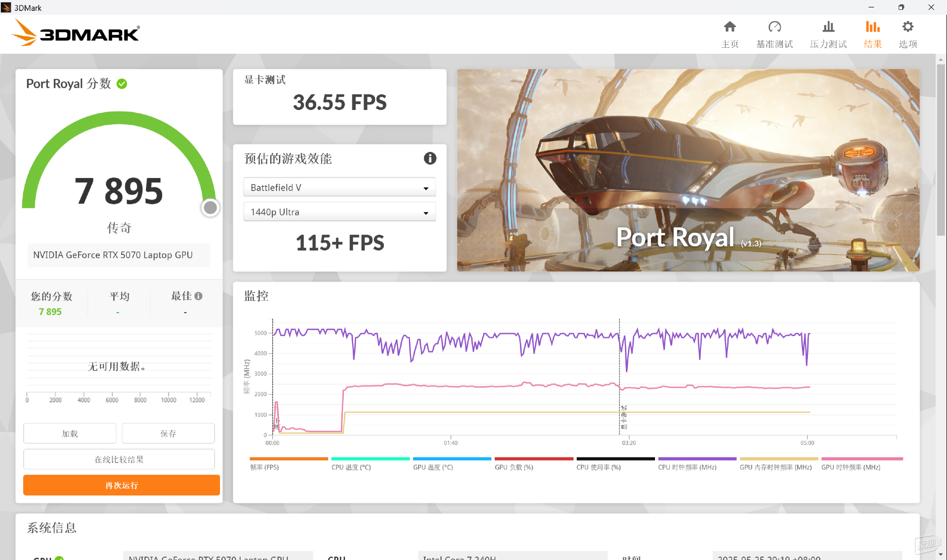The width and height of the screenshot is (947, 560).
Task: Toggle the GPU 时钟频率 (MHz) legend entry
Action: pyautogui.click(x=862, y=463)
